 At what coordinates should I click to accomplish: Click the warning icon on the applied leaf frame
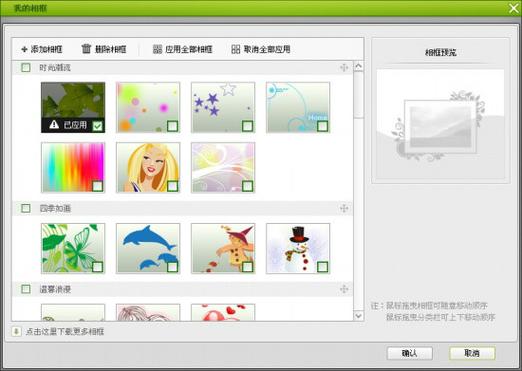tap(54, 125)
